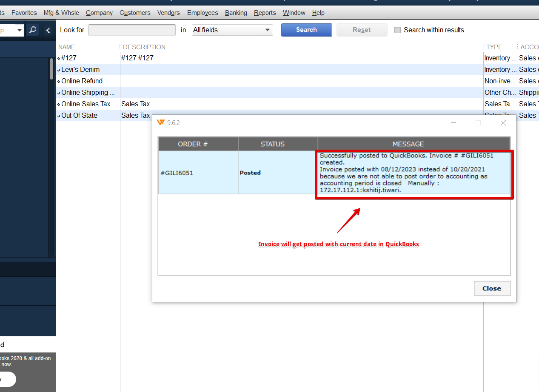Open the All fields dropdown
This screenshot has height=392, width=539.
232,30
